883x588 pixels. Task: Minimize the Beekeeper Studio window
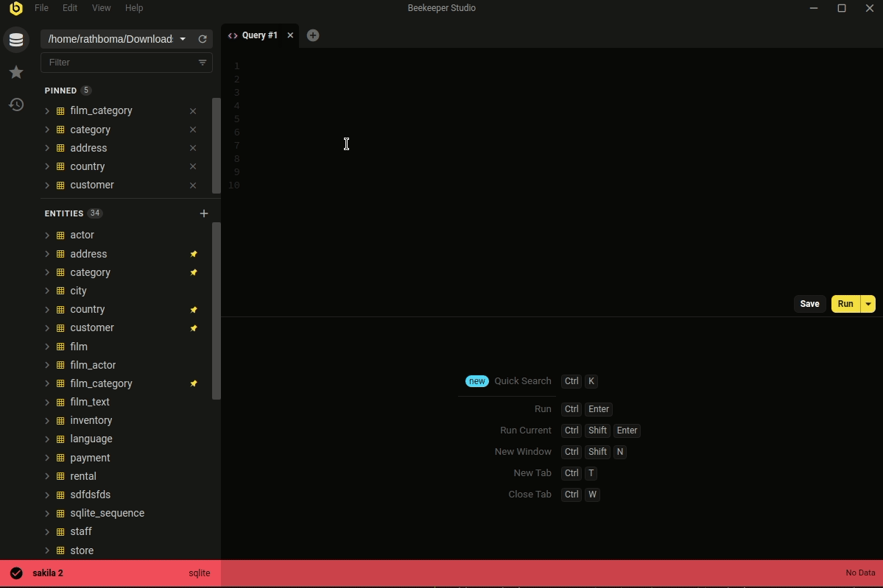pyautogui.click(x=814, y=8)
